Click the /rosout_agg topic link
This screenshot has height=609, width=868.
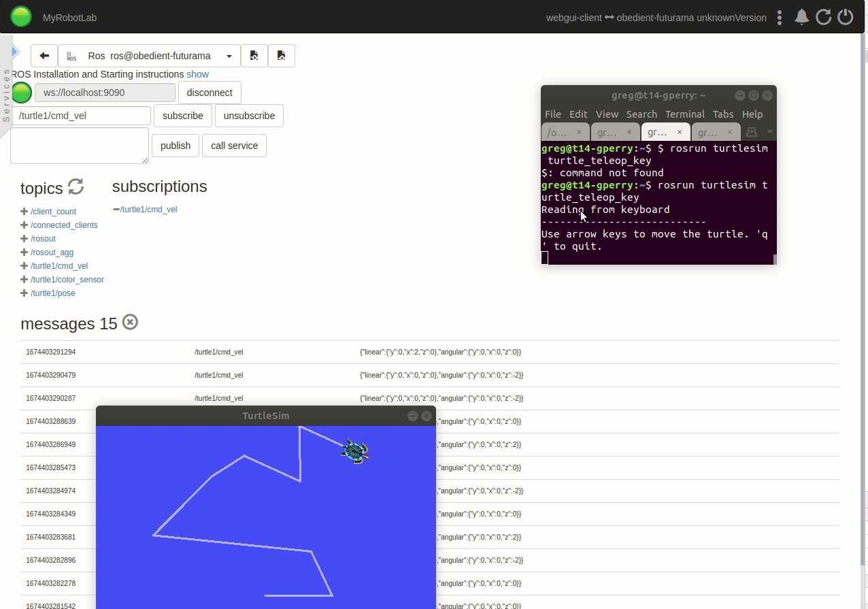52,252
